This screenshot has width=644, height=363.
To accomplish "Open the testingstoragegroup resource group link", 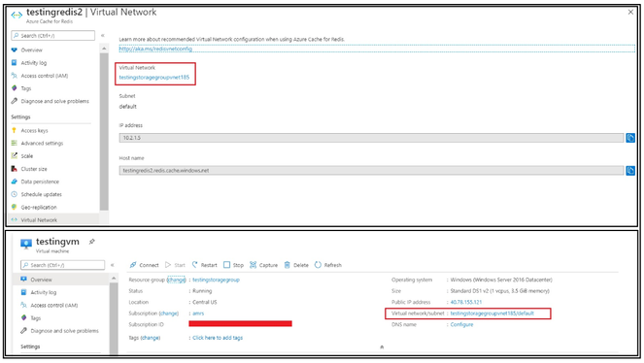I will pos(216,280).
